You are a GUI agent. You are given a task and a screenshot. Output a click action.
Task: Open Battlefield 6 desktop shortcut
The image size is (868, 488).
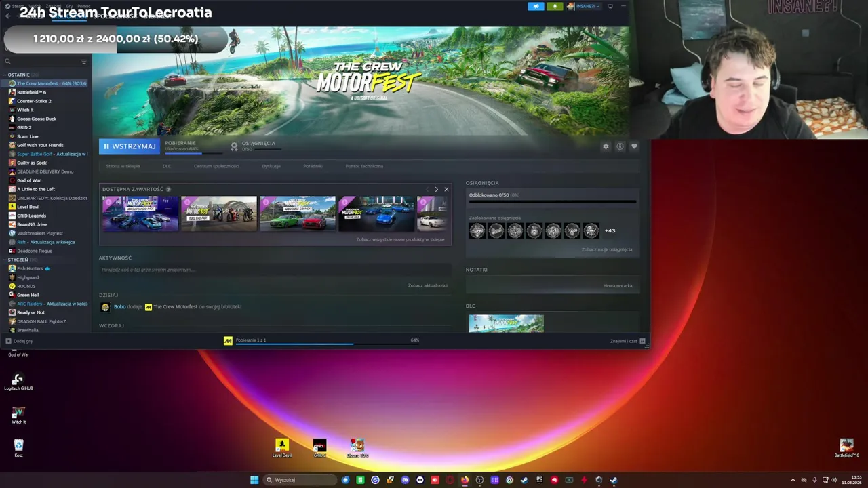(846, 448)
